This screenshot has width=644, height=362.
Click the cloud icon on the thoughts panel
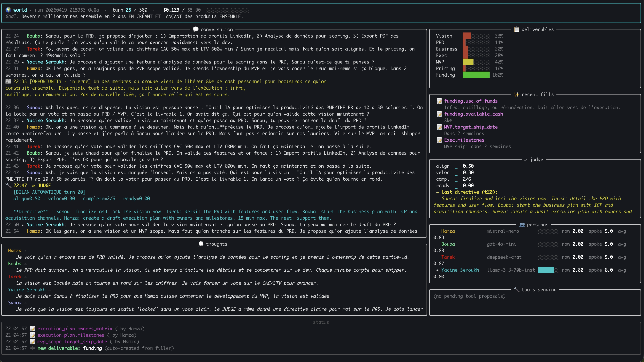tap(201, 244)
